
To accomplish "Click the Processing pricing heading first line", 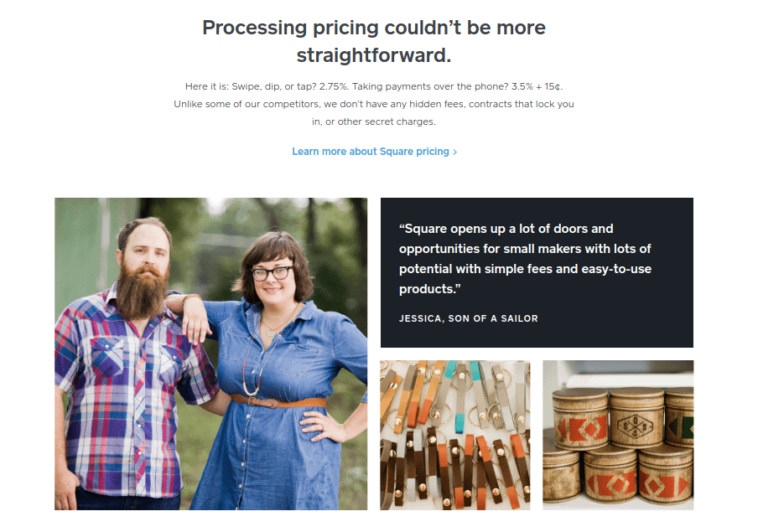I will coord(374,28).
